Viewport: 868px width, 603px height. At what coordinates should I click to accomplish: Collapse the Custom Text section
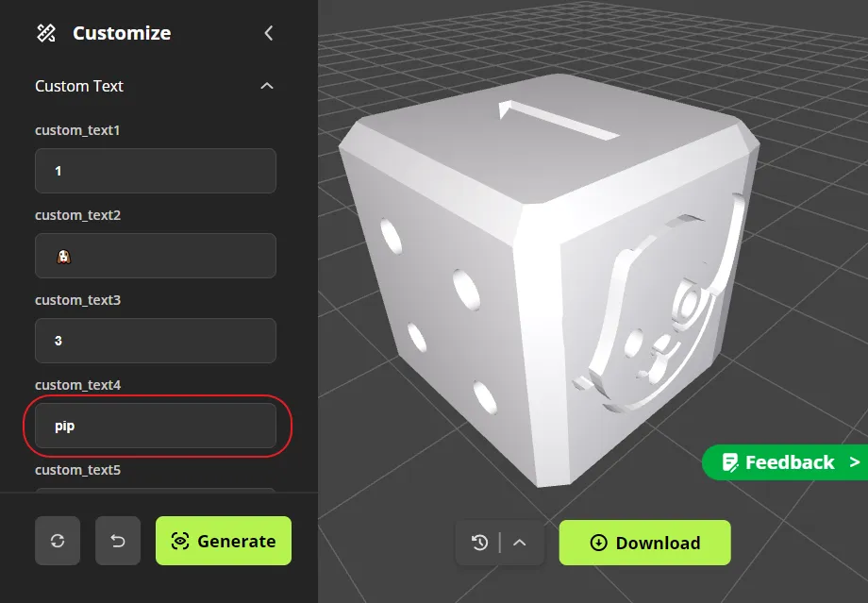click(267, 85)
